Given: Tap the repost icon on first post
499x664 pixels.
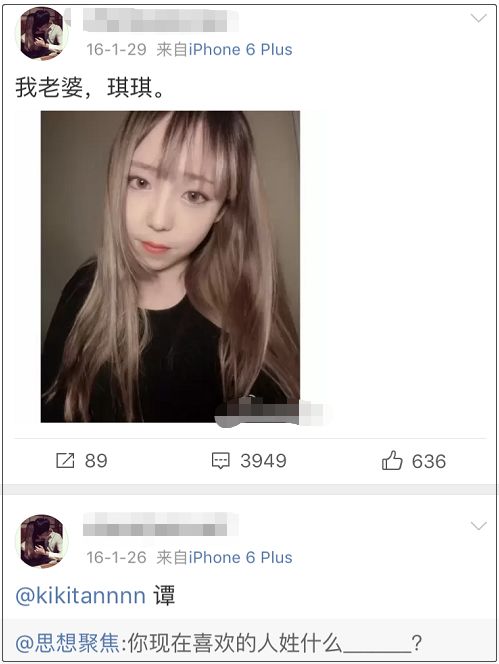Looking at the screenshot, I should click(65, 460).
